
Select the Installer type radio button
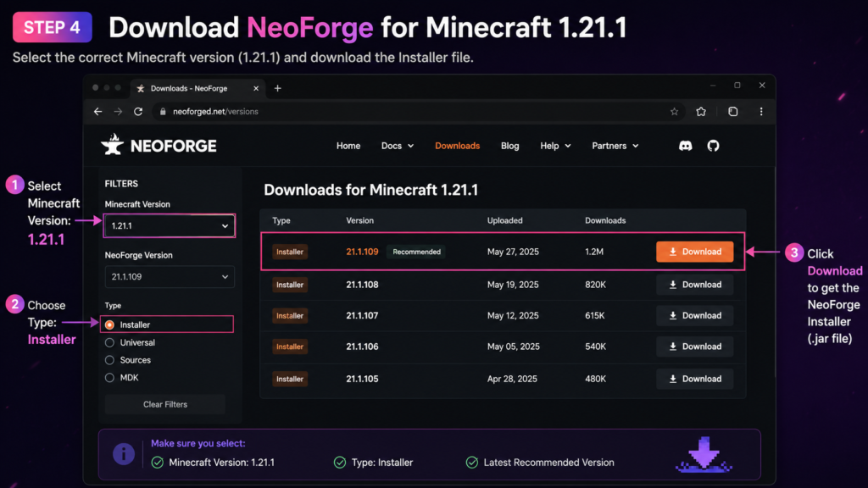(109, 324)
